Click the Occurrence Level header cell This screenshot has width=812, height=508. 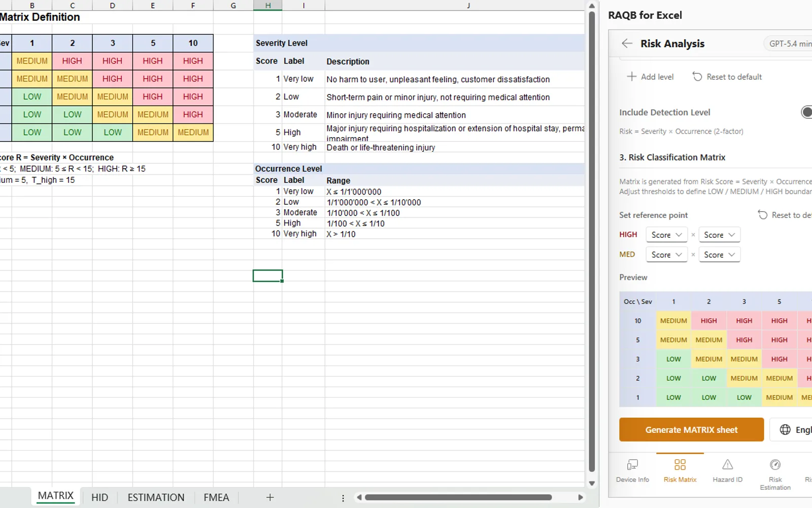419,169
